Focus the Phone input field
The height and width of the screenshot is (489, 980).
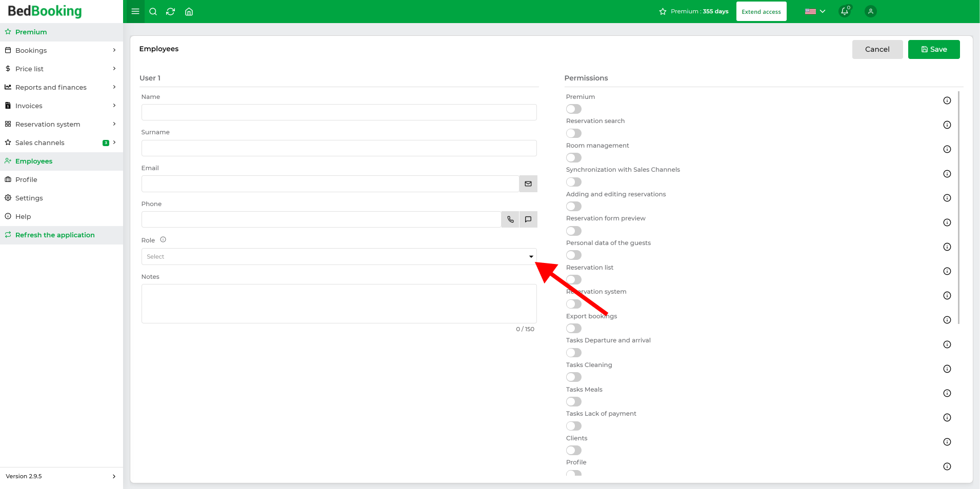322,219
